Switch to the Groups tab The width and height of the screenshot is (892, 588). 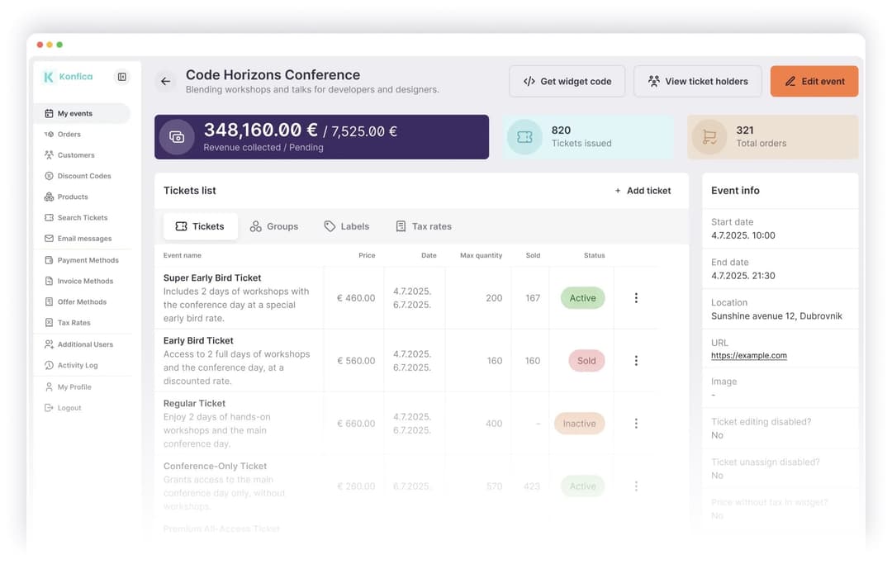pos(274,225)
